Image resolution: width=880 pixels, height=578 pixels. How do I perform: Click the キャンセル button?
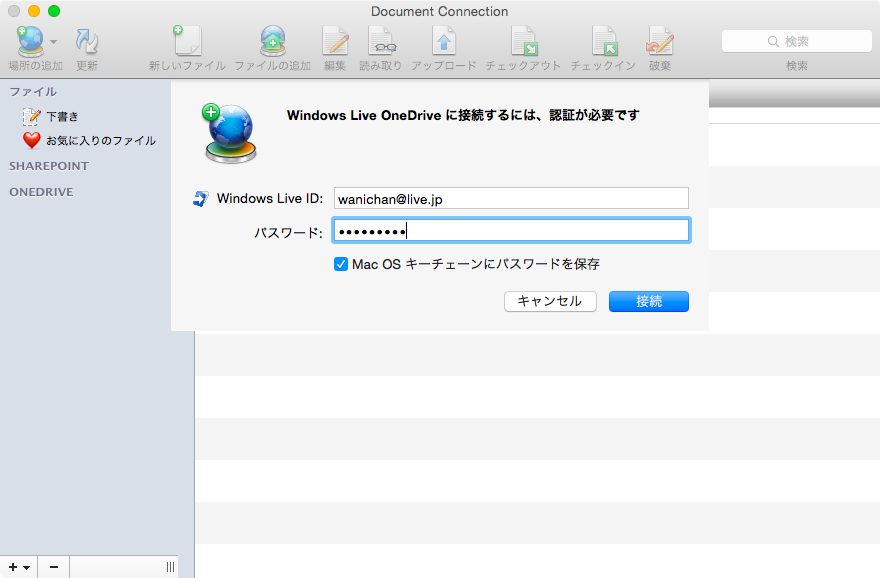point(550,301)
